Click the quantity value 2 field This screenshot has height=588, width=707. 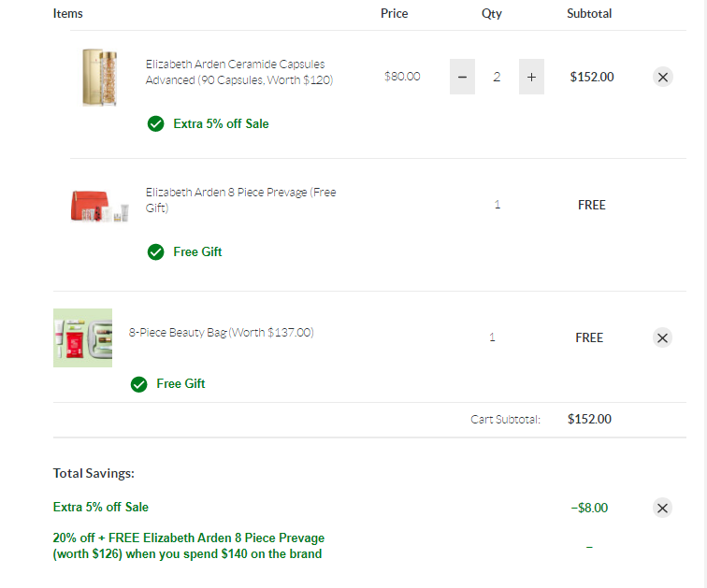pos(497,77)
